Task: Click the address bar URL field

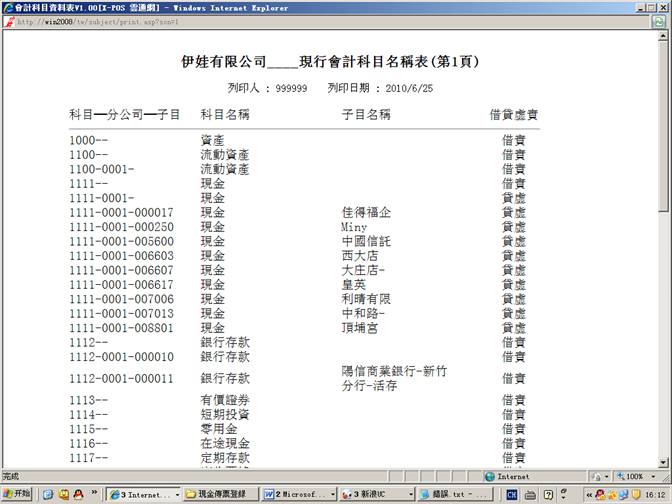Action: (x=300, y=21)
